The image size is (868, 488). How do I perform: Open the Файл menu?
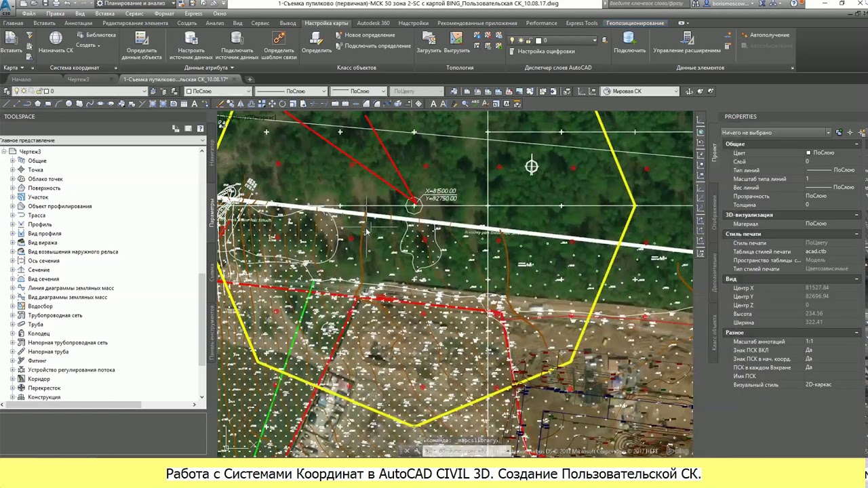[29, 14]
